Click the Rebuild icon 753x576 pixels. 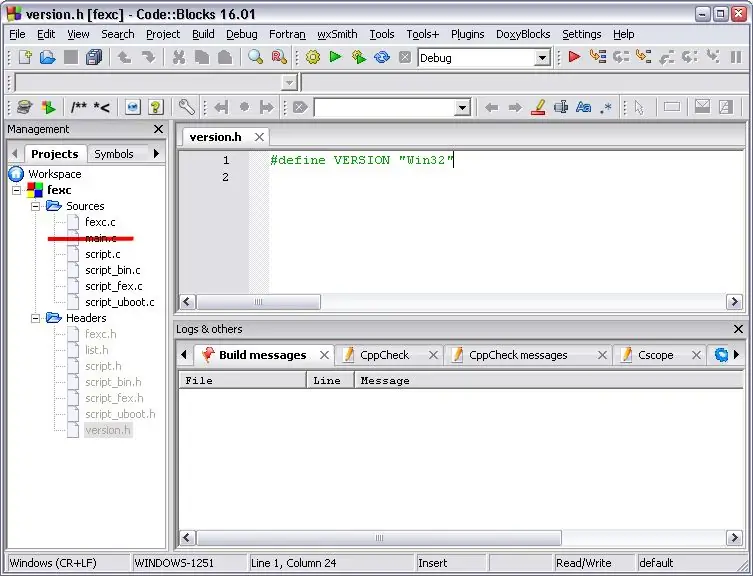(x=382, y=57)
